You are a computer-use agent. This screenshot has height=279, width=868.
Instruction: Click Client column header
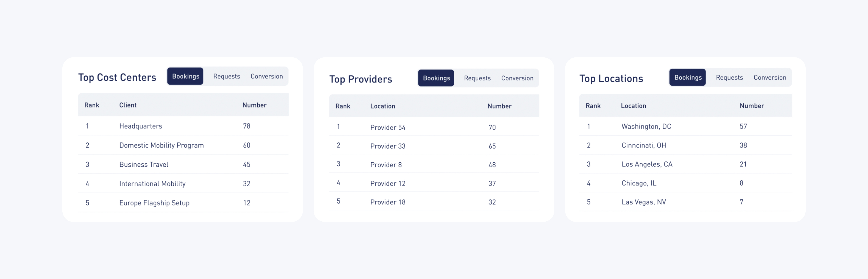[128, 105]
